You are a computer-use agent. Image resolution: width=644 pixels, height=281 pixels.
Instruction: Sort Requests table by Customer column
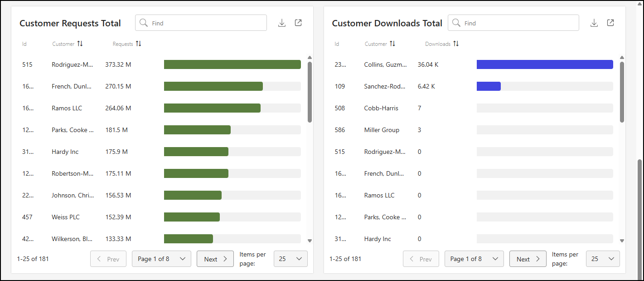(80, 44)
